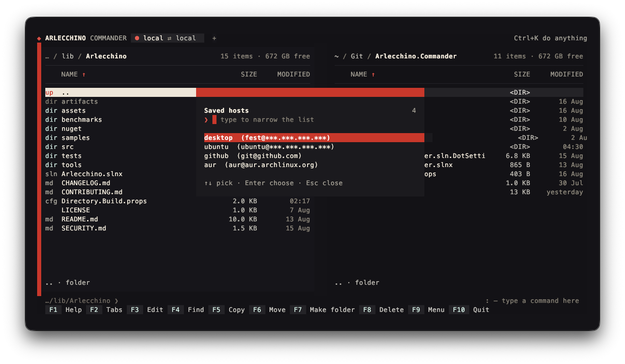This screenshot has height=364, width=625.
Task: Sort right panel by SIZE column
Action: (x=522, y=74)
